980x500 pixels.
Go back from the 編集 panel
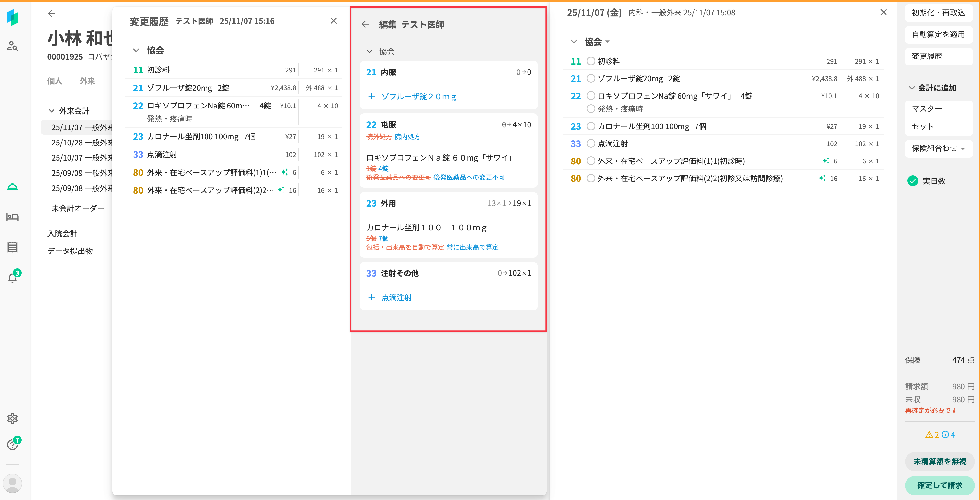coord(365,25)
